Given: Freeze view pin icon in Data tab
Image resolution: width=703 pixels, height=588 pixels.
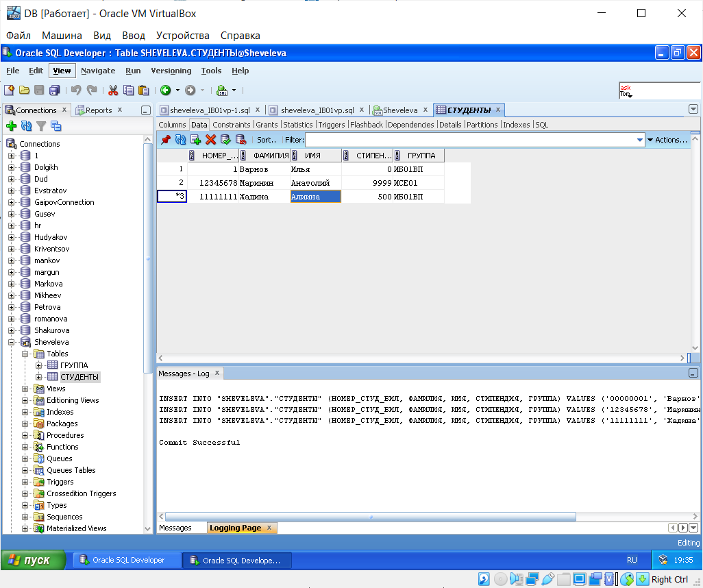Looking at the screenshot, I should [166, 140].
